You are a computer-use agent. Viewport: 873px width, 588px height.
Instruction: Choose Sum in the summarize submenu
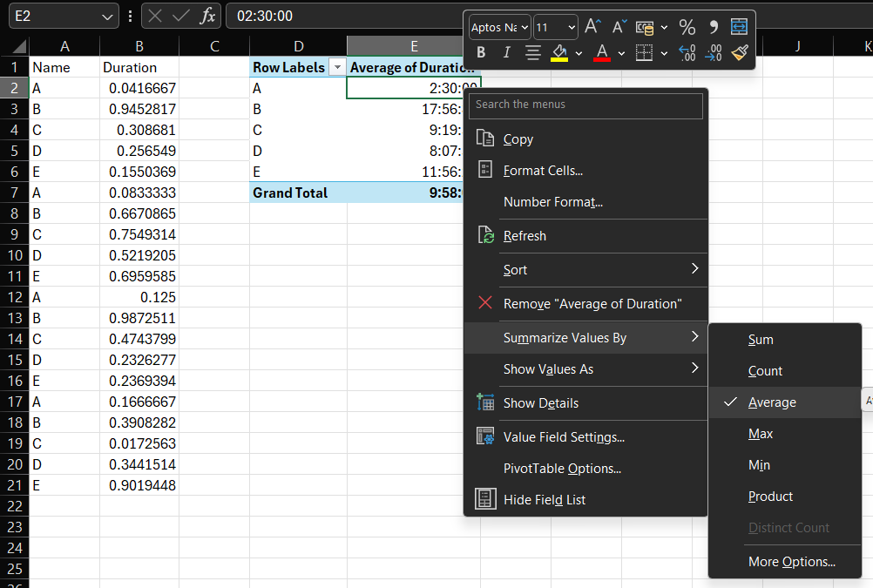785,340
